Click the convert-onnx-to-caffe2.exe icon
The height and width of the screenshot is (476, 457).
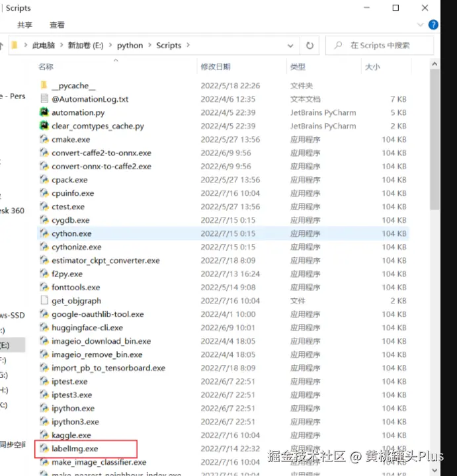[44, 166]
